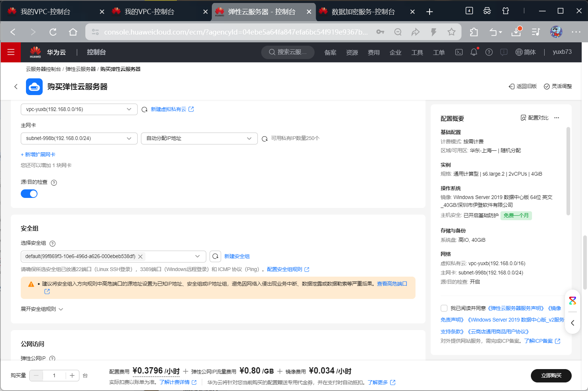Image resolution: width=588 pixels, height=391 pixels.
Task: Collapse the floating side panel arrow
Action: coord(572,323)
